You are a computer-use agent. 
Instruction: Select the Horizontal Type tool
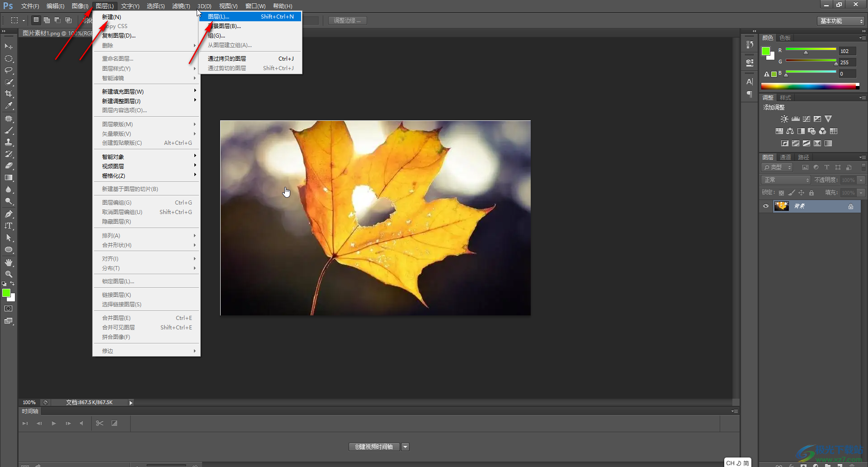tap(9, 226)
